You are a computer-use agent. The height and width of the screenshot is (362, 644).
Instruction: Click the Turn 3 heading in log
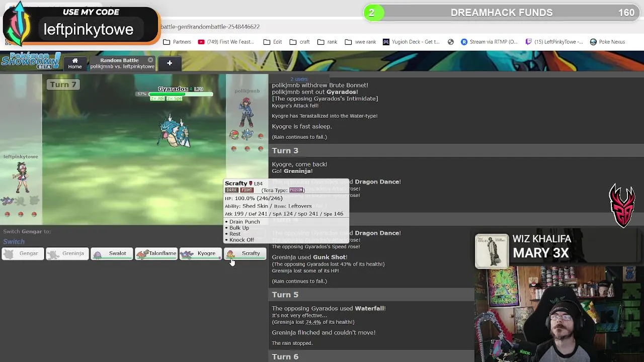pos(285,150)
